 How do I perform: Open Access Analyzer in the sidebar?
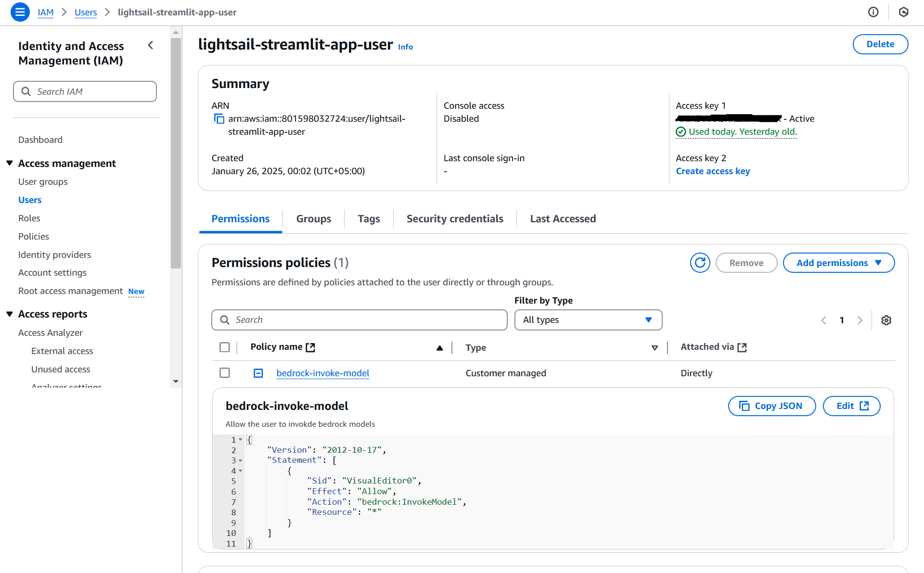coord(51,333)
